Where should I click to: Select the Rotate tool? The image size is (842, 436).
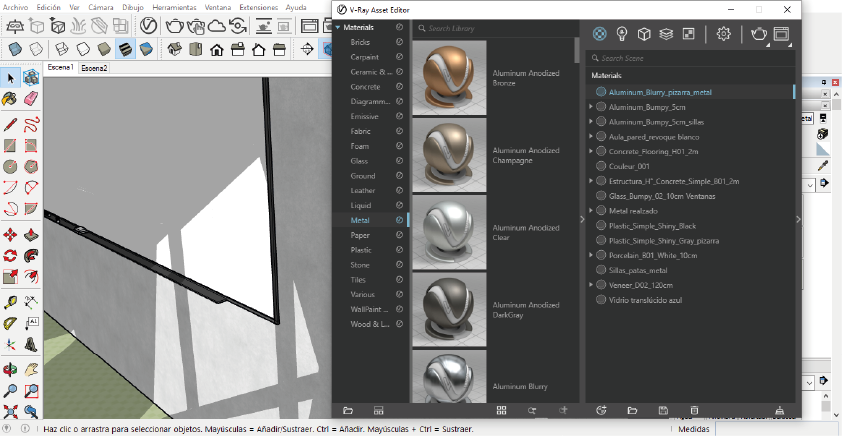[10, 256]
